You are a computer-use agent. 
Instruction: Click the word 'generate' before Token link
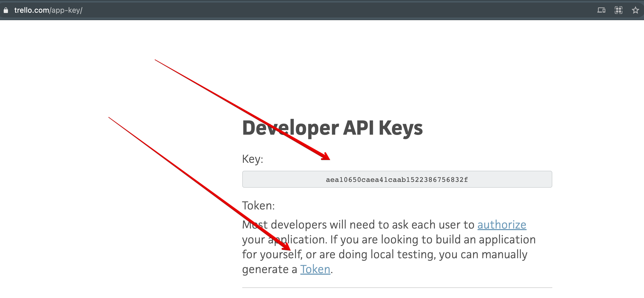pos(265,269)
